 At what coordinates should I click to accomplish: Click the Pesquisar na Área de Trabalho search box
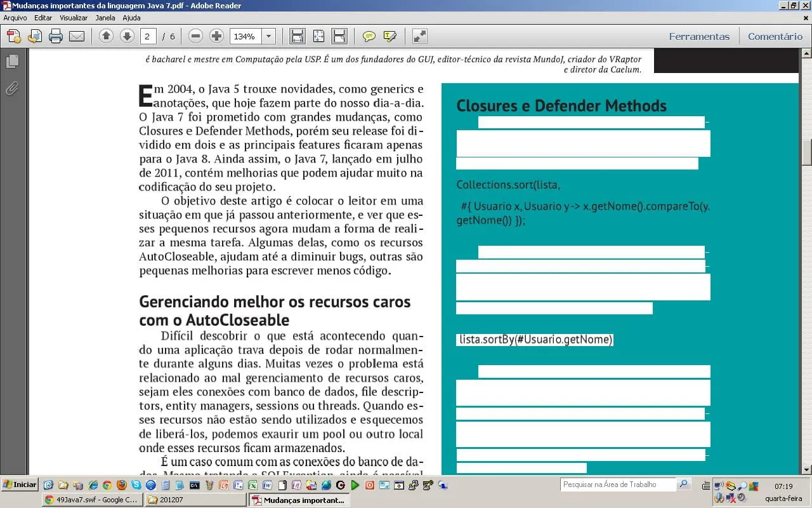pos(619,485)
